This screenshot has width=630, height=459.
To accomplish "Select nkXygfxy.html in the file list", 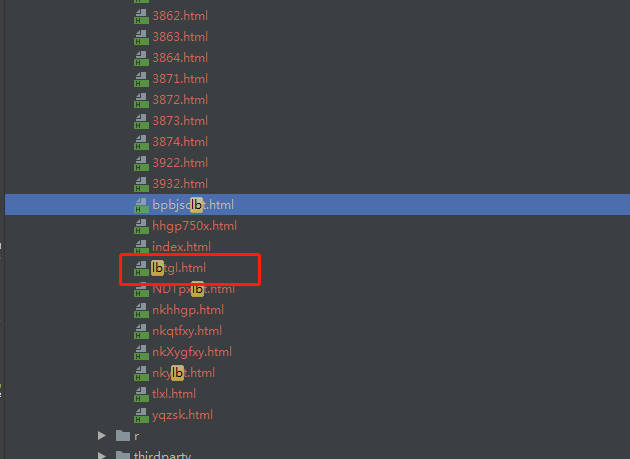I will [192, 352].
